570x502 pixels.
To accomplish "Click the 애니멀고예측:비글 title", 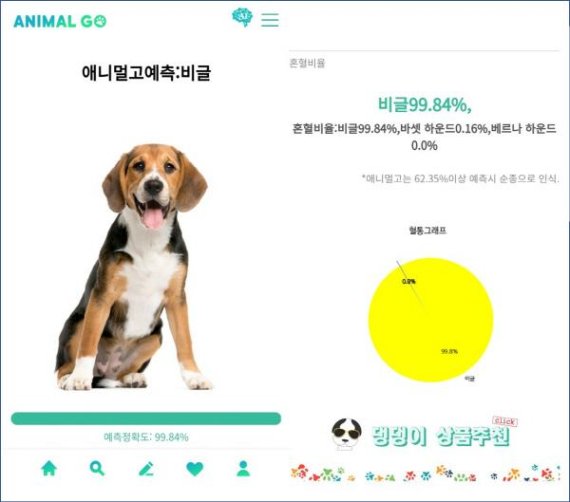I will [x=146, y=72].
